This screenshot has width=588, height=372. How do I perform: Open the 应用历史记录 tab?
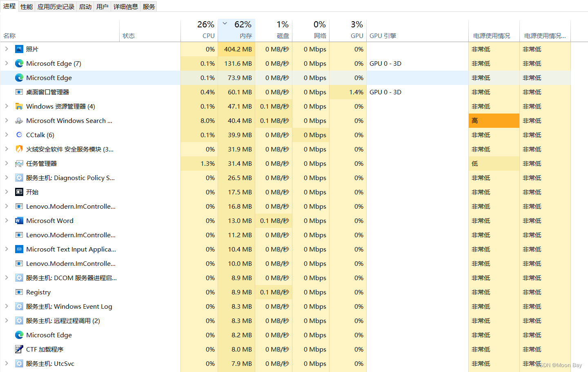click(56, 7)
